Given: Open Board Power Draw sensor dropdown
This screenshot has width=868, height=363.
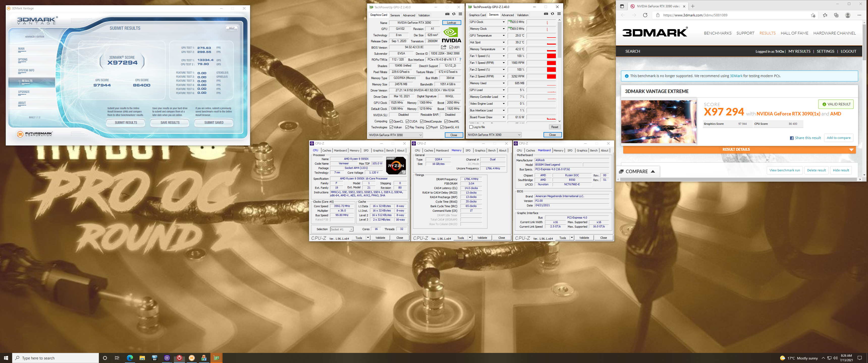Looking at the screenshot, I should (503, 117).
